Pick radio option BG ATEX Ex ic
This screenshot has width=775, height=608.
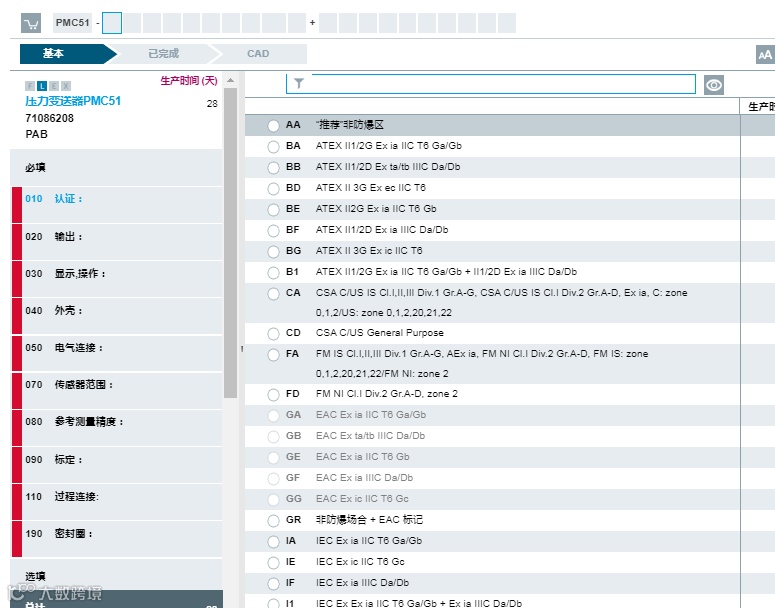coord(273,252)
